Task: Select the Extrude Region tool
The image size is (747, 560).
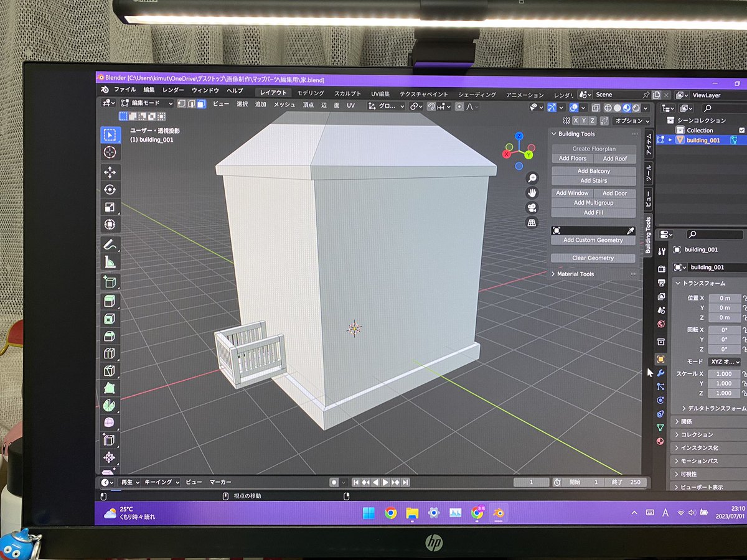Action: tap(110, 301)
